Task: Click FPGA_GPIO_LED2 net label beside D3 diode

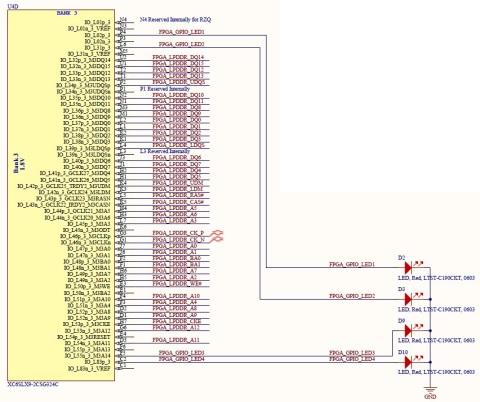Action: [352, 296]
